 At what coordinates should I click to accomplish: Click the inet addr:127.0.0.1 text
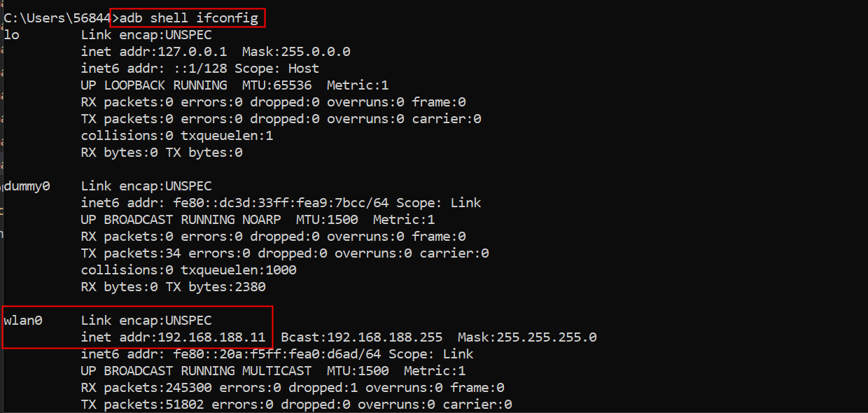(153, 52)
